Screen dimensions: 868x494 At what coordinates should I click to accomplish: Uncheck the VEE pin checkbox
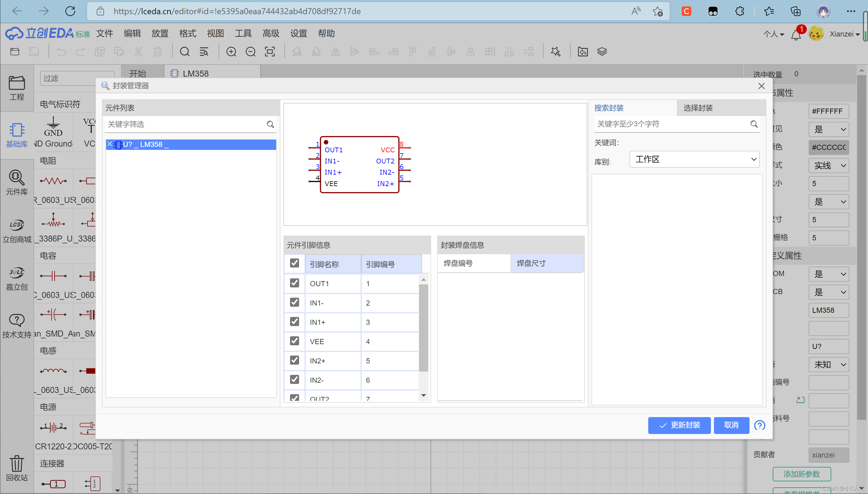295,341
